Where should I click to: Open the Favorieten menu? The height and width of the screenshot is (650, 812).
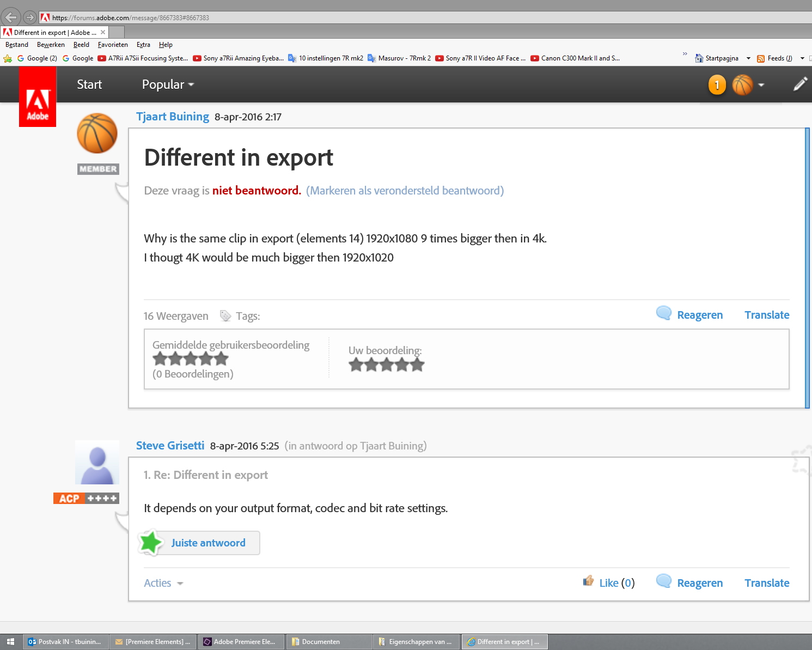113,45
